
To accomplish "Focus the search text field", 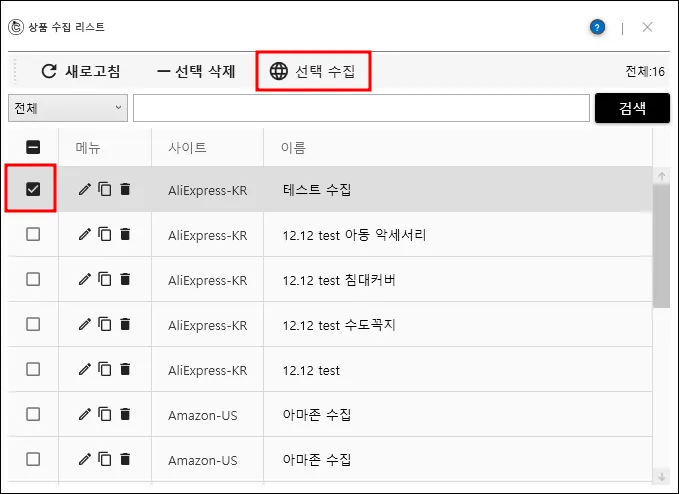I will 361,108.
